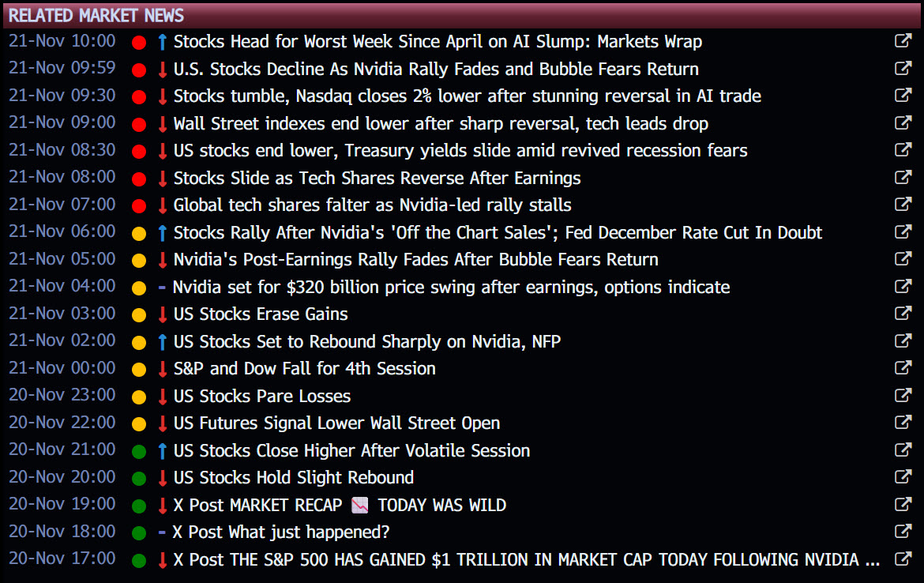The image size is (924, 583).
Task: Open external link icon for 'US Stocks Erase Gains'
Action: click(903, 314)
